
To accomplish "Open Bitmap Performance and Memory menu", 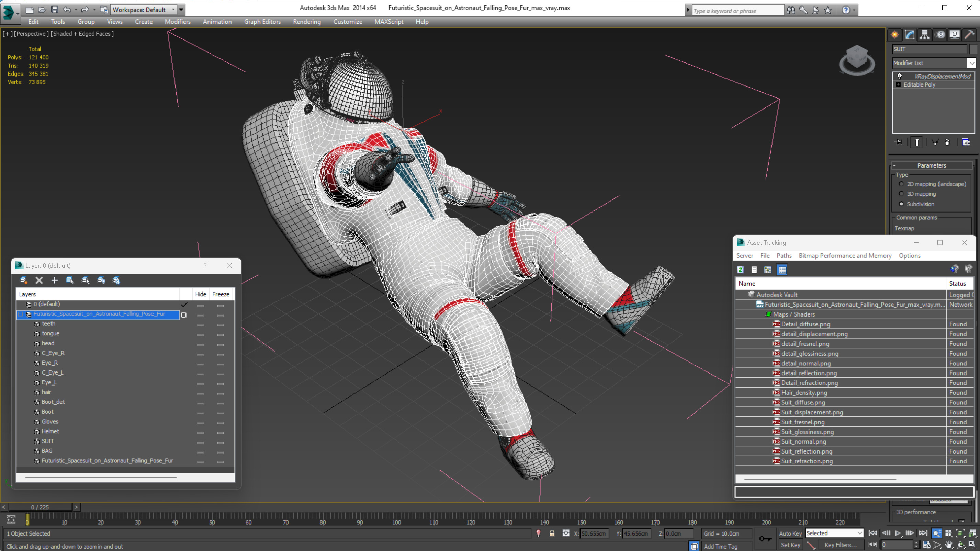I will point(845,255).
